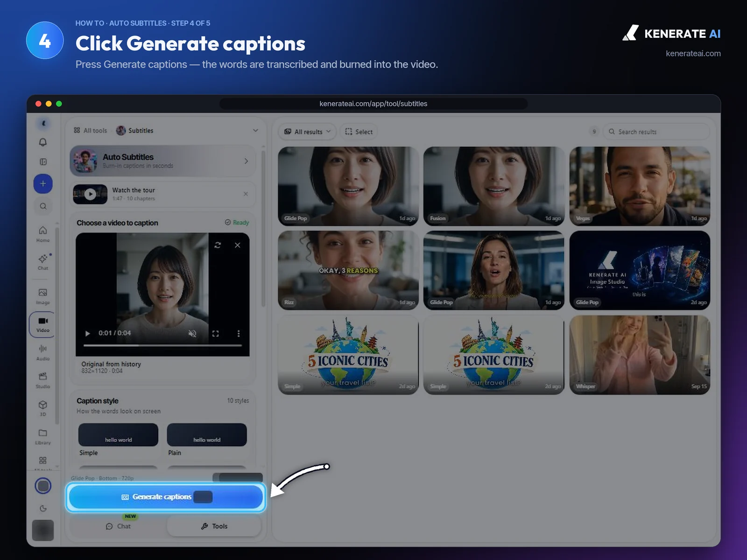Screen dimensions: 747x560
Task: Toggle dark mode moon icon
Action: pos(43,509)
